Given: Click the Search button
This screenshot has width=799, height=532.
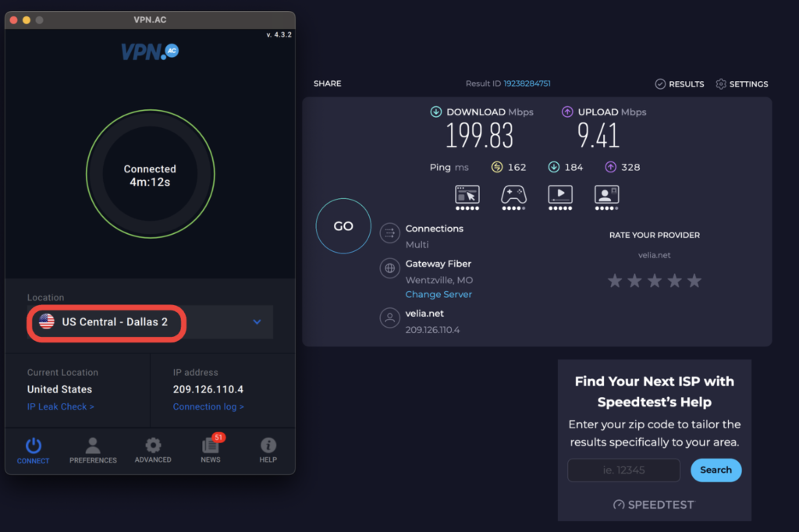Looking at the screenshot, I should [716, 470].
